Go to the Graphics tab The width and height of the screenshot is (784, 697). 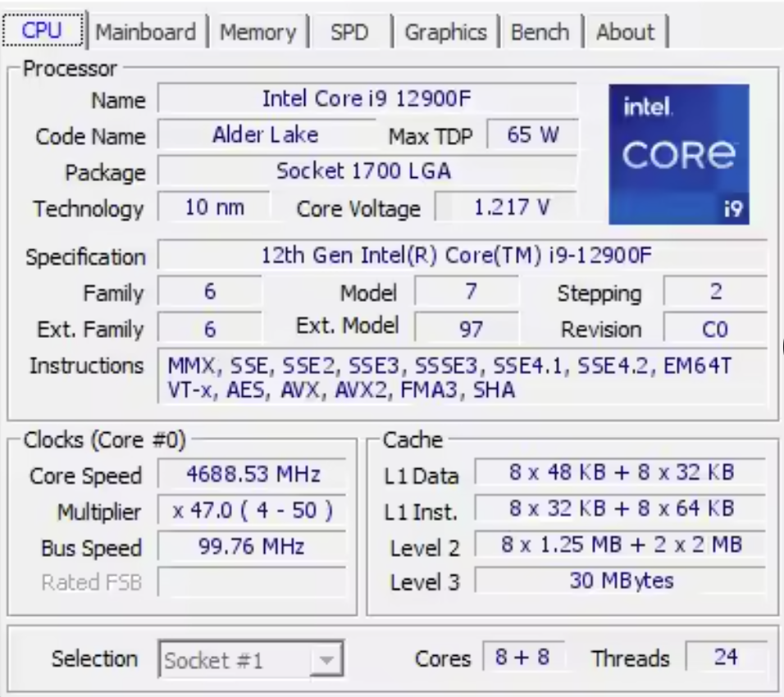point(445,33)
